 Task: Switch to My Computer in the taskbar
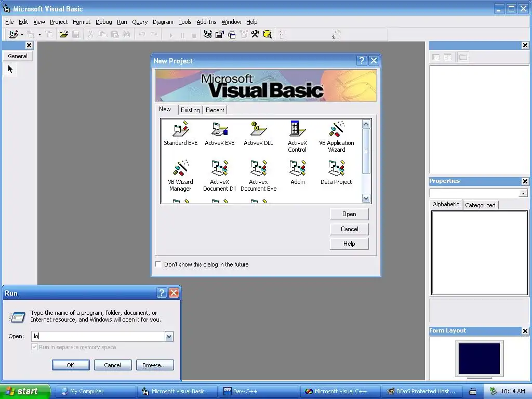click(x=95, y=391)
